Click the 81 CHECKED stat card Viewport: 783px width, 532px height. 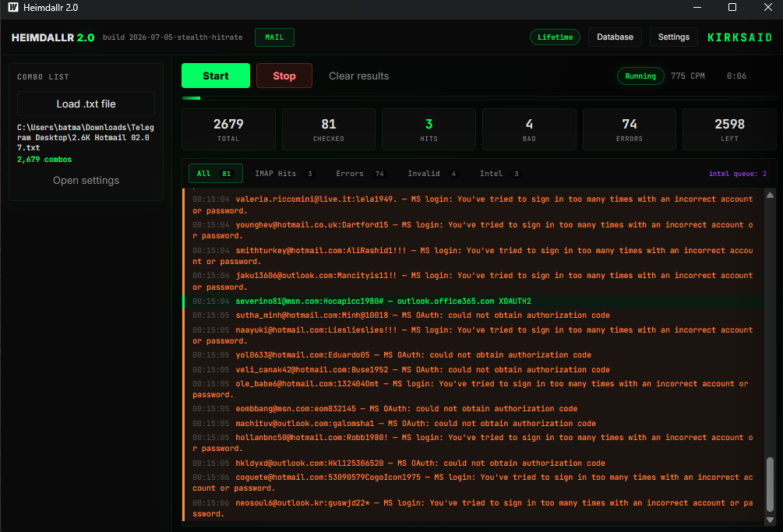pyautogui.click(x=329, y=129)
